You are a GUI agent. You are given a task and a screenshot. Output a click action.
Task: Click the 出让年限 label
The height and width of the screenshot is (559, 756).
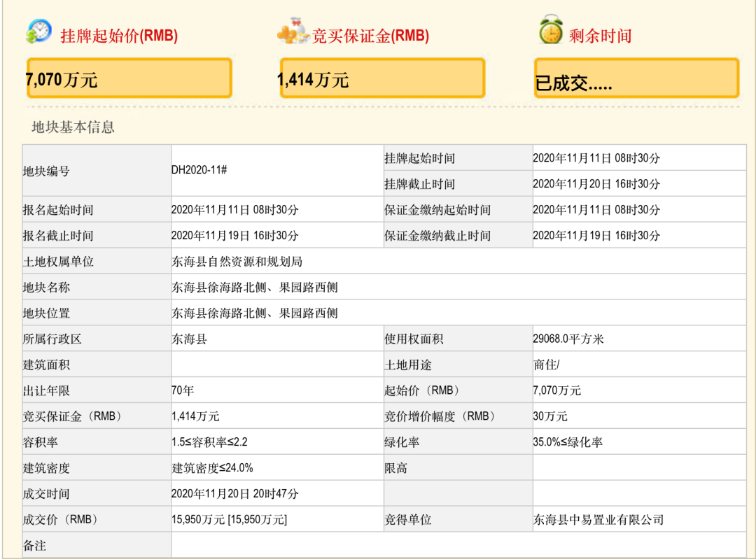pyautogui.click(x=46, y=391)
